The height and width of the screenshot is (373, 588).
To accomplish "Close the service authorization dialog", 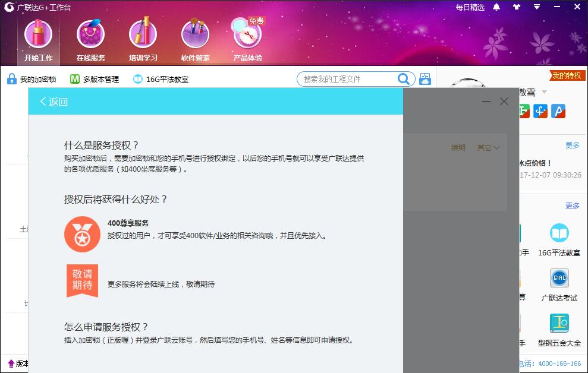I will (x=504, y=102).
